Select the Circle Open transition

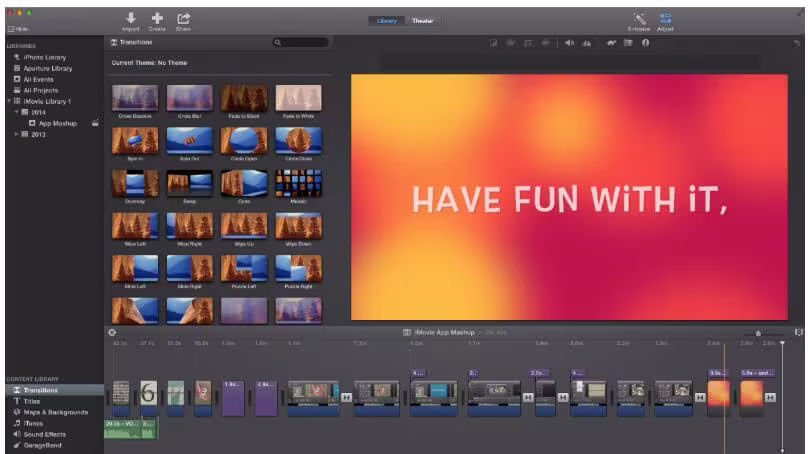[x=244, y=141]
